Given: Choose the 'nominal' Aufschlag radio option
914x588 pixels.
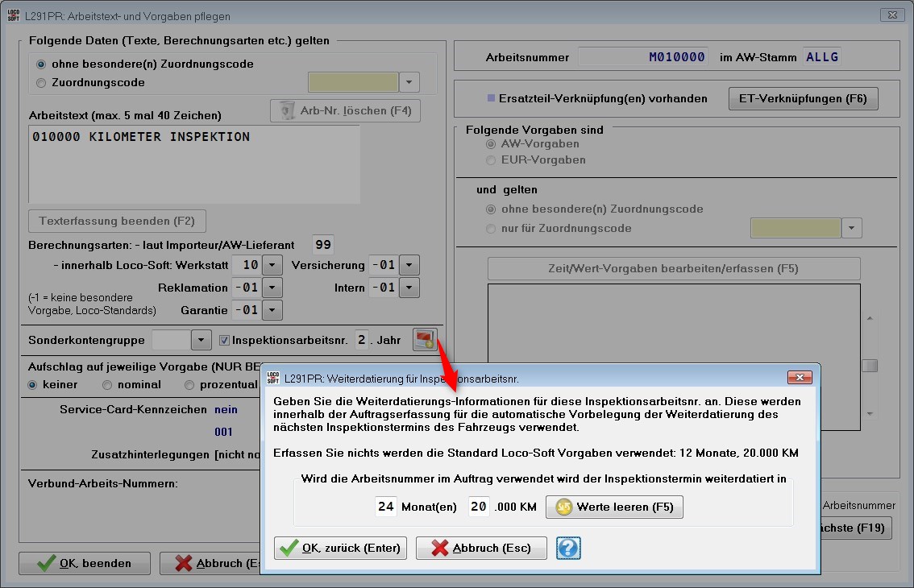Looking at the screenshot, I should (x=107, y=385).
